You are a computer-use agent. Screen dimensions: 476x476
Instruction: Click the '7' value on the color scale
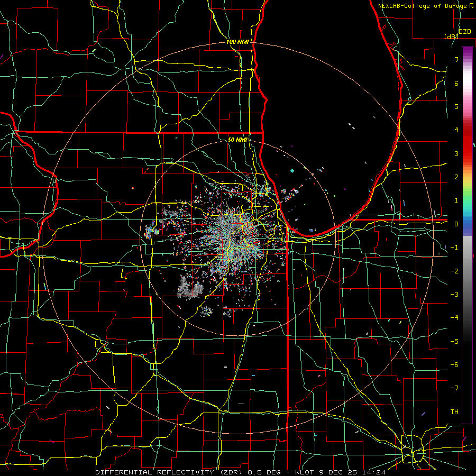click(456, 59)
